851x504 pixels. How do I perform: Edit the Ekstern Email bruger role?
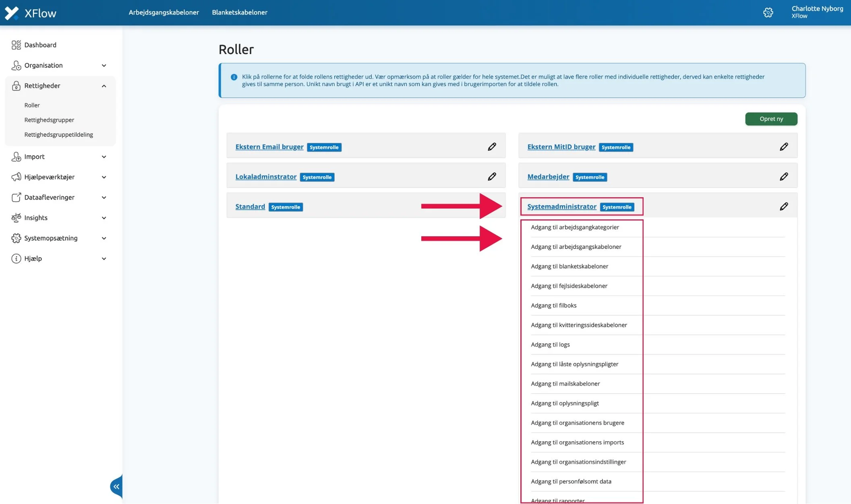coord(492,147)
